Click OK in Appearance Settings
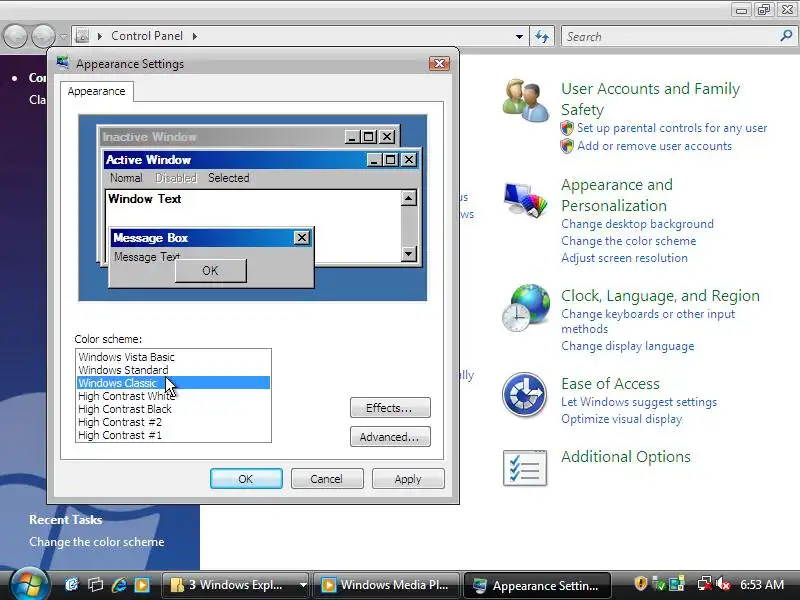The height and width of the screenshot is (600, 800). 246,479
